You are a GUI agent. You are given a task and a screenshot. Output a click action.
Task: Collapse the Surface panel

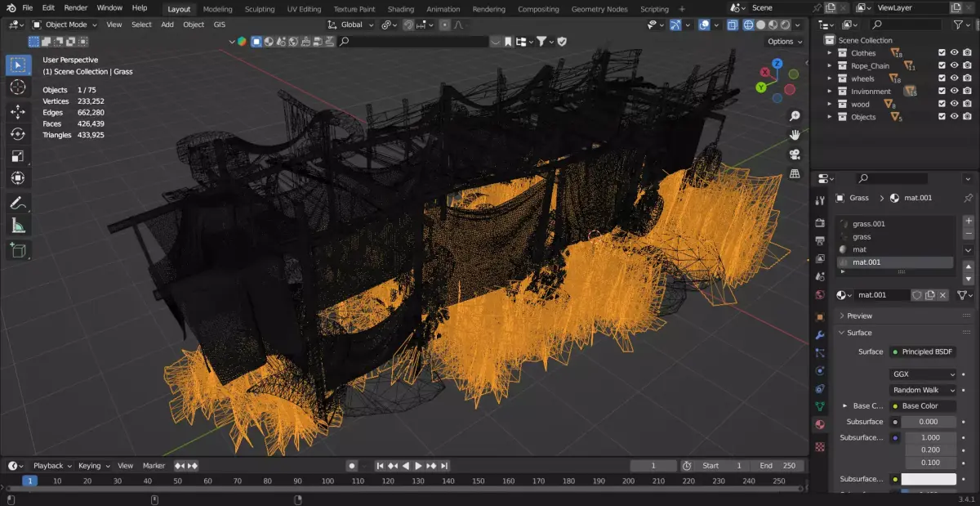859,333
